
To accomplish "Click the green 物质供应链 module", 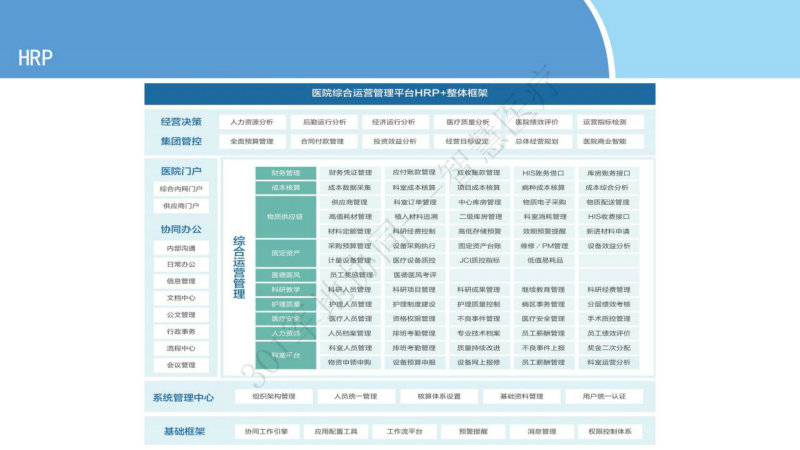I will [x=286, y=217].
